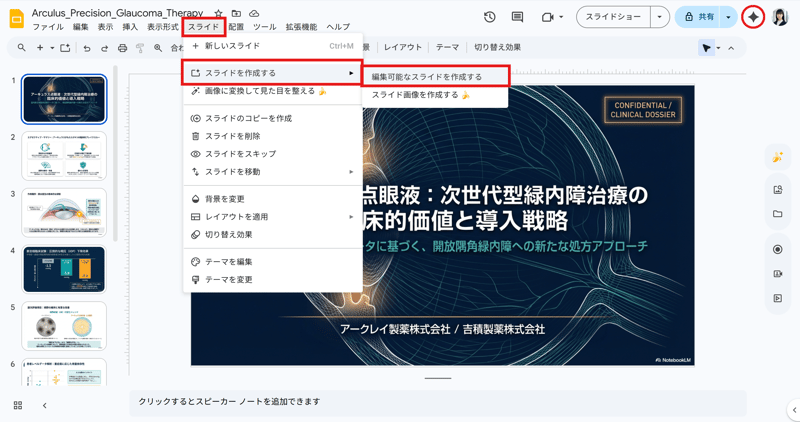This screenshot has width=800, height=422.
Task: Select テーマを変更 menu item
Action: tap(272, 280)
